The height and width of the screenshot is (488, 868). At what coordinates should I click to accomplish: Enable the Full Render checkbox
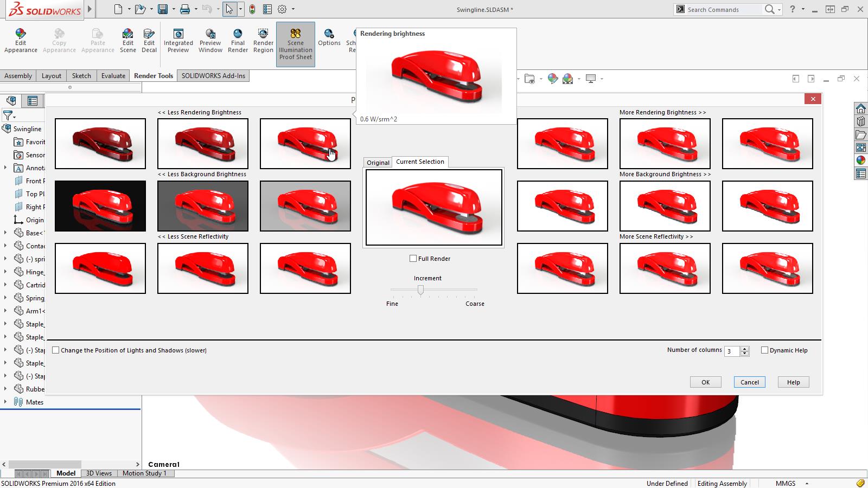click(413, 259)
